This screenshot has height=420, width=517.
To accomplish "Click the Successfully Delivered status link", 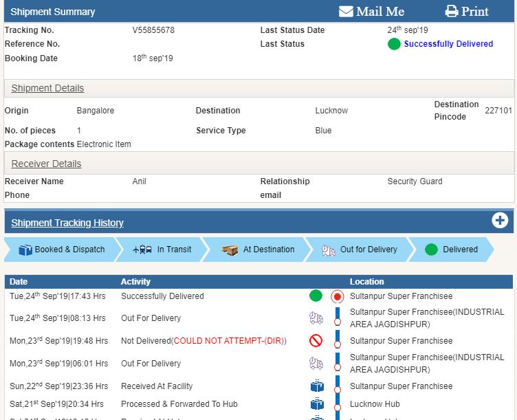I will click(448, 44).
